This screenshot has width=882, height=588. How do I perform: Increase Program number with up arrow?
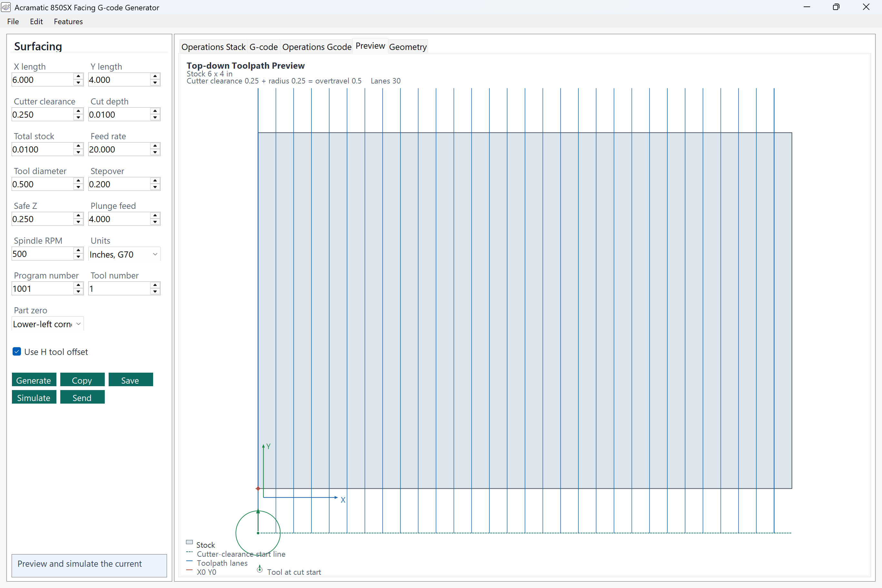[x=78, y=285]
